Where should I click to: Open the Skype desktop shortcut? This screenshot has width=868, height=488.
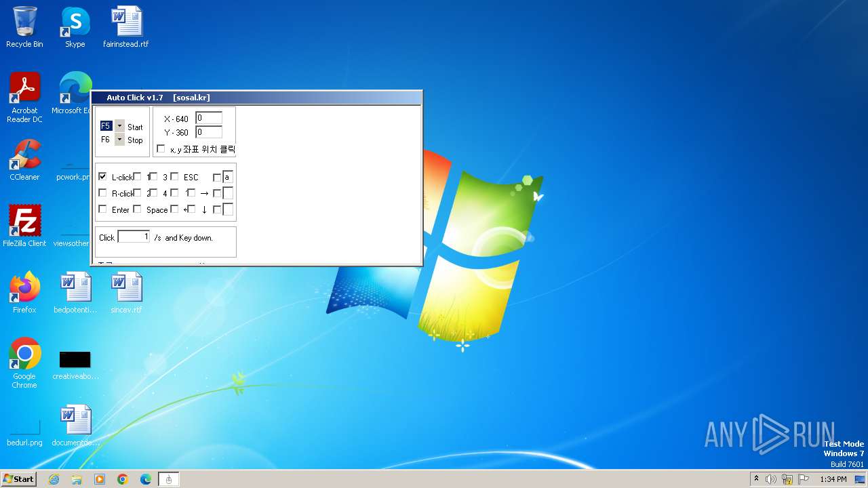point(75,27)
